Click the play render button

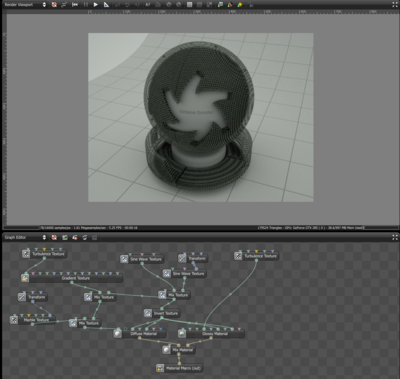point(96,4)
